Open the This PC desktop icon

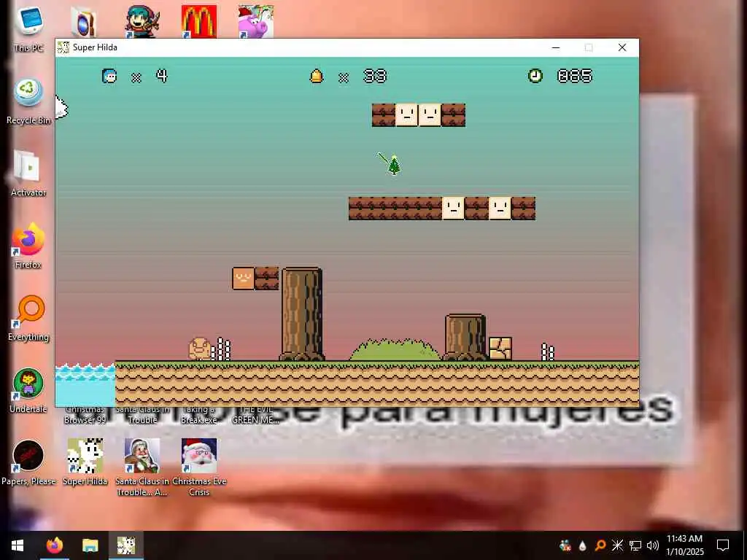tap(28, 28)
